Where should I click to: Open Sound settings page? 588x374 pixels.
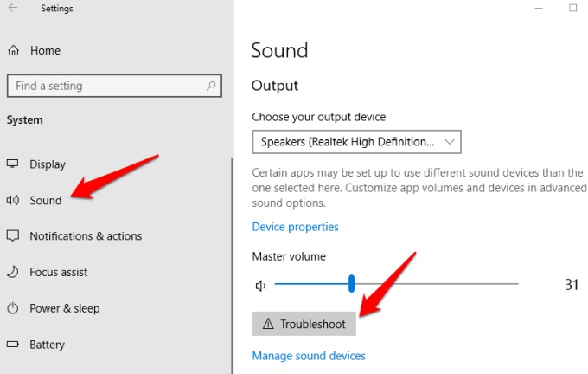[45, 200]
